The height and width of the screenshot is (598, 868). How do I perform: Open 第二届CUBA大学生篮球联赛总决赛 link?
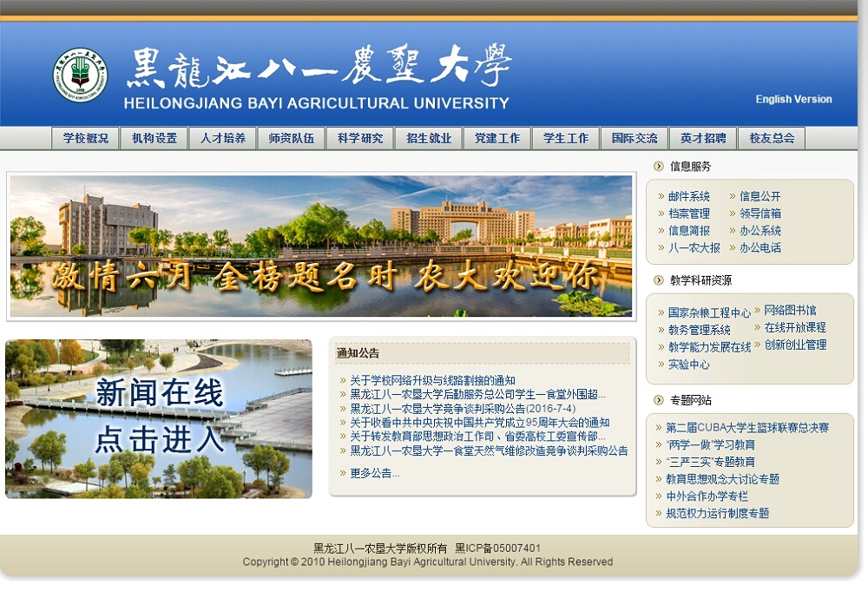tap(747, 428)
